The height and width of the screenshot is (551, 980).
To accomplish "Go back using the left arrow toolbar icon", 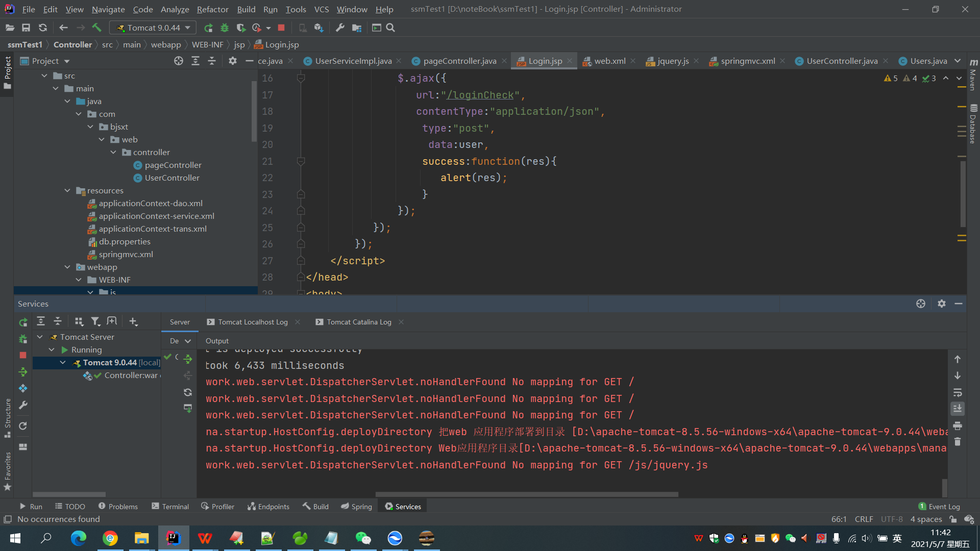I will (63, 28).
